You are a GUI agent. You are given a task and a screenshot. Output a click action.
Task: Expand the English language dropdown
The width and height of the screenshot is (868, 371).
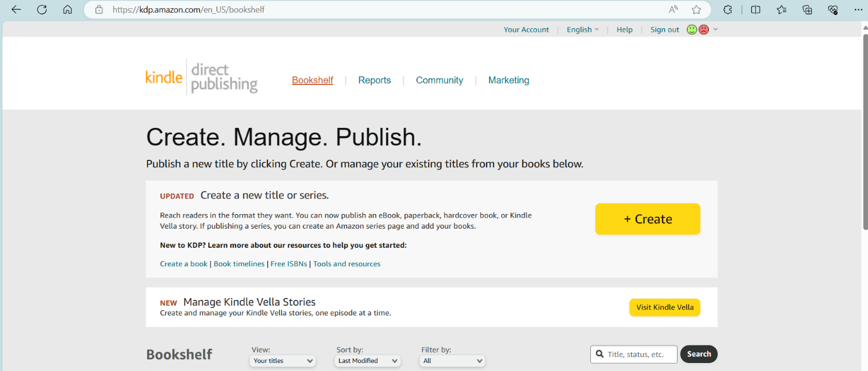click(582, 30)
